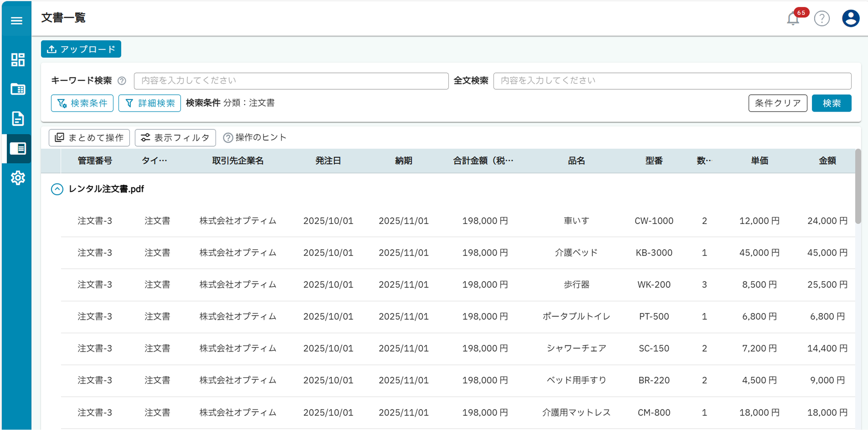The width and height of the screenshot is (868, 430).
Task: Collapse the レンタル注文書.pdf group
Action: point(57,189)
